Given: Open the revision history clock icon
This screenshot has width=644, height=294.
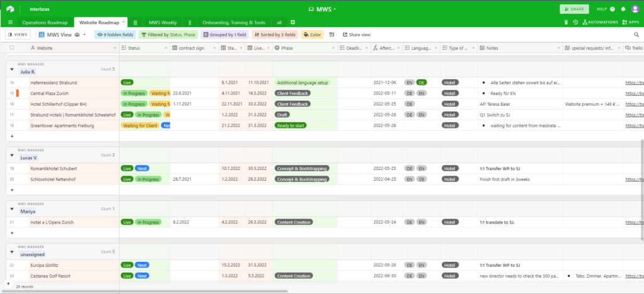Looking at the screenshot, I should (x=575, y=22).
